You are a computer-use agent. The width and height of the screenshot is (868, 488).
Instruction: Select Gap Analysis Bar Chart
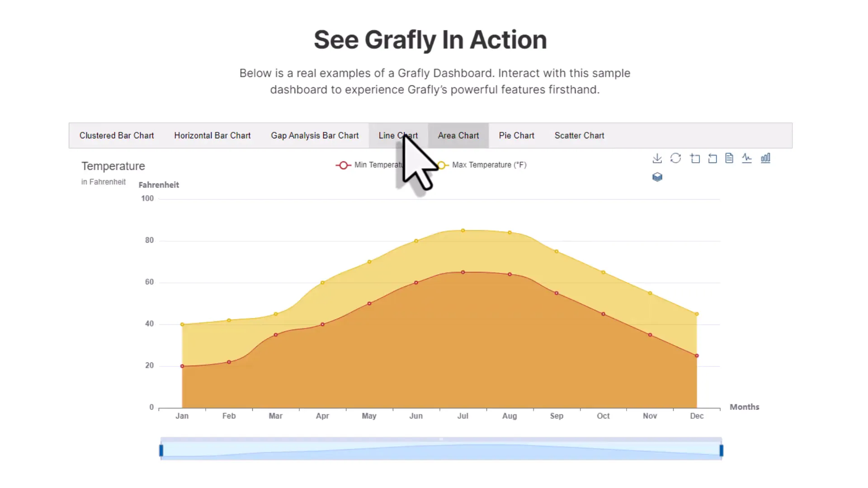click(315, 136)
